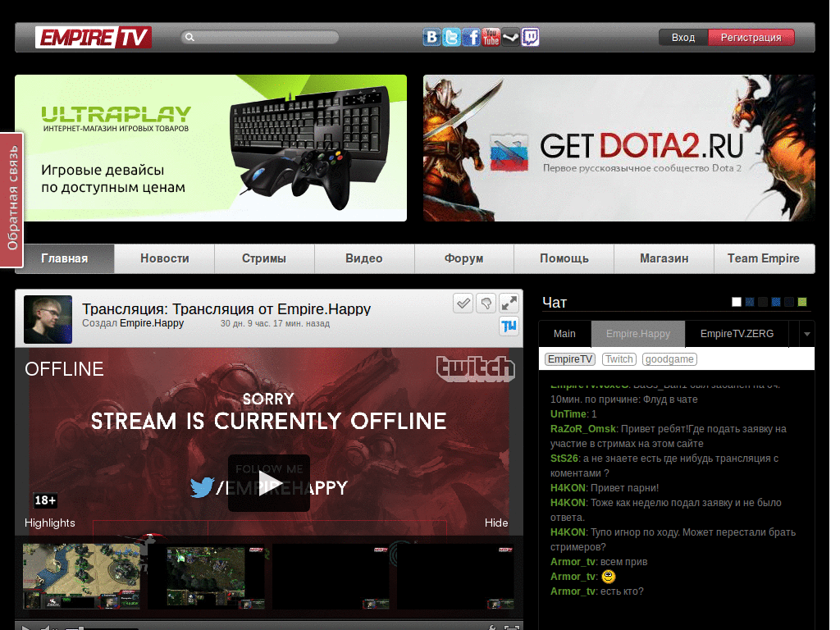The width and height of the screenshot is (840, 630).
Task: Click the Twitter bird icon on the offline banner
Action: pyautogui.click(x=203, y=487)
